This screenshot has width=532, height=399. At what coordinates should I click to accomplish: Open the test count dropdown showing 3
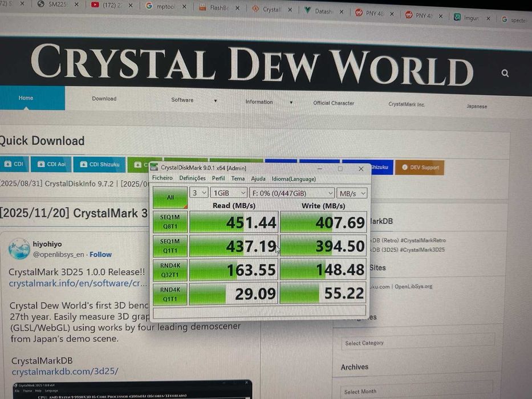(199, 193)
